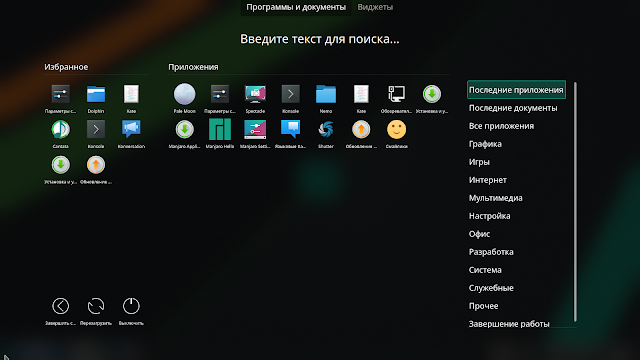Open the Игры category

click(x=479, y=162)
